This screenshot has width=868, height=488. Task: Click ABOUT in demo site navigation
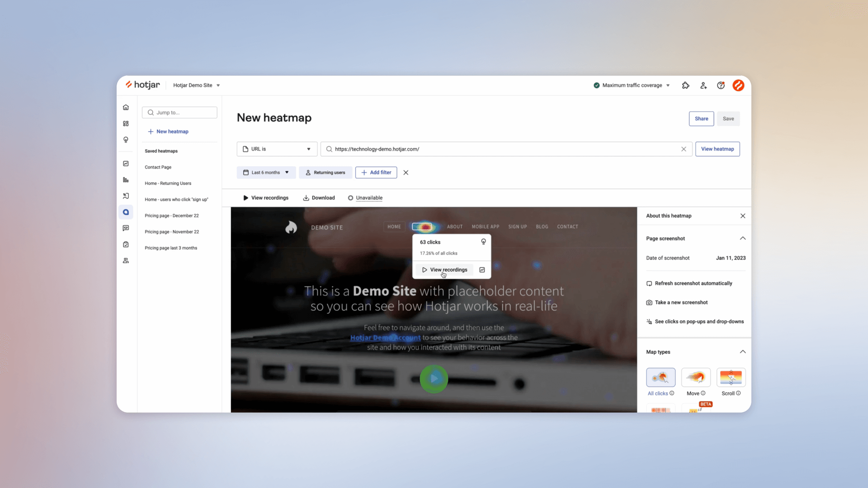tap(455, 227)
